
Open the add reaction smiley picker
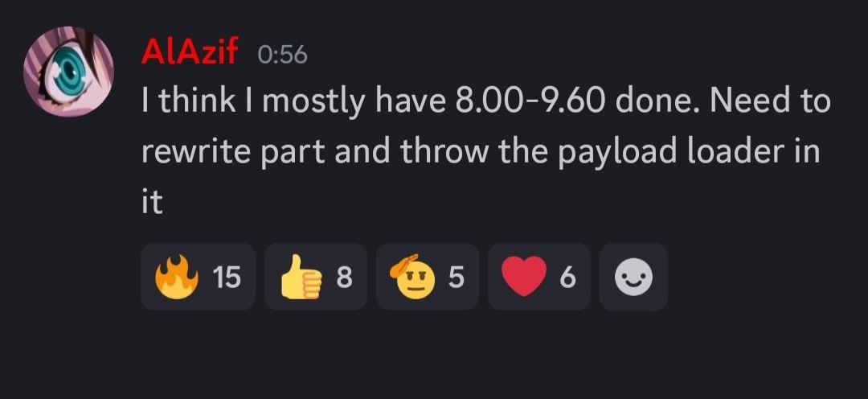(634, 276)
